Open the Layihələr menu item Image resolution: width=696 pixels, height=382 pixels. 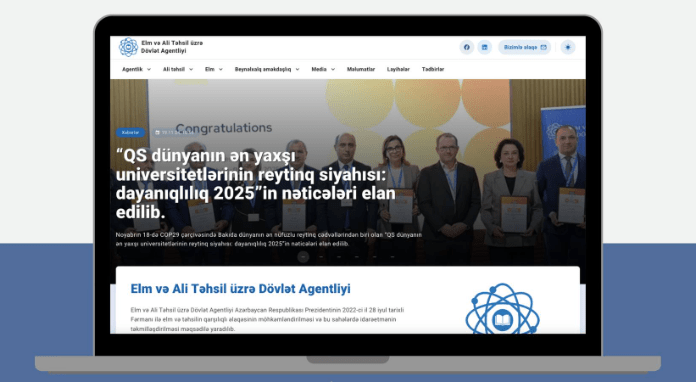(x=398, y=69)
